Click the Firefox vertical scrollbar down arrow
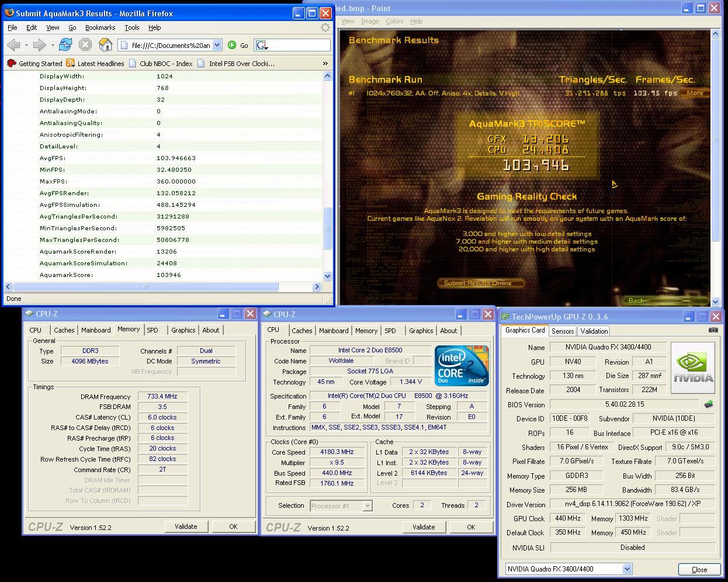 (327, 276)
